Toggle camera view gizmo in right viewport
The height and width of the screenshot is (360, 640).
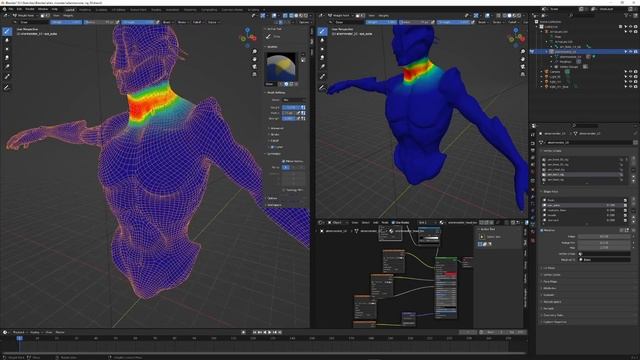pyautogui.click(x=523, y=67)
